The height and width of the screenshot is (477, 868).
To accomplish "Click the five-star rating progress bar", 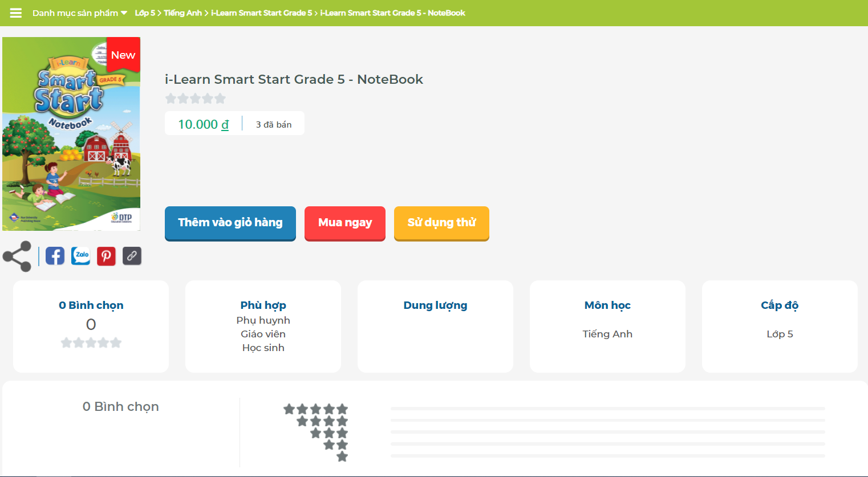I will pos(608,409).
